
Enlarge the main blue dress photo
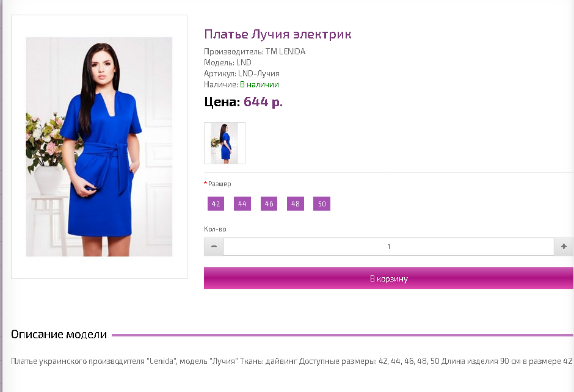(99, 147)
